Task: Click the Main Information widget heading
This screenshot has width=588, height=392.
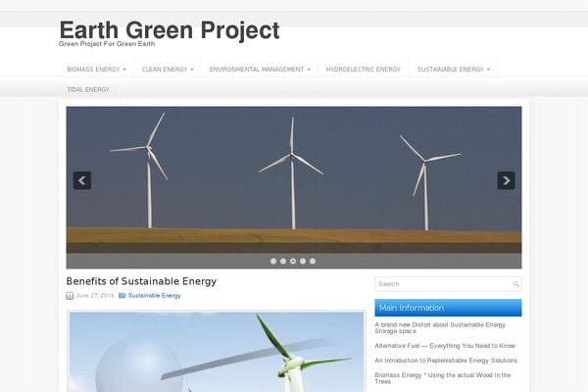Action: point(448,308)
